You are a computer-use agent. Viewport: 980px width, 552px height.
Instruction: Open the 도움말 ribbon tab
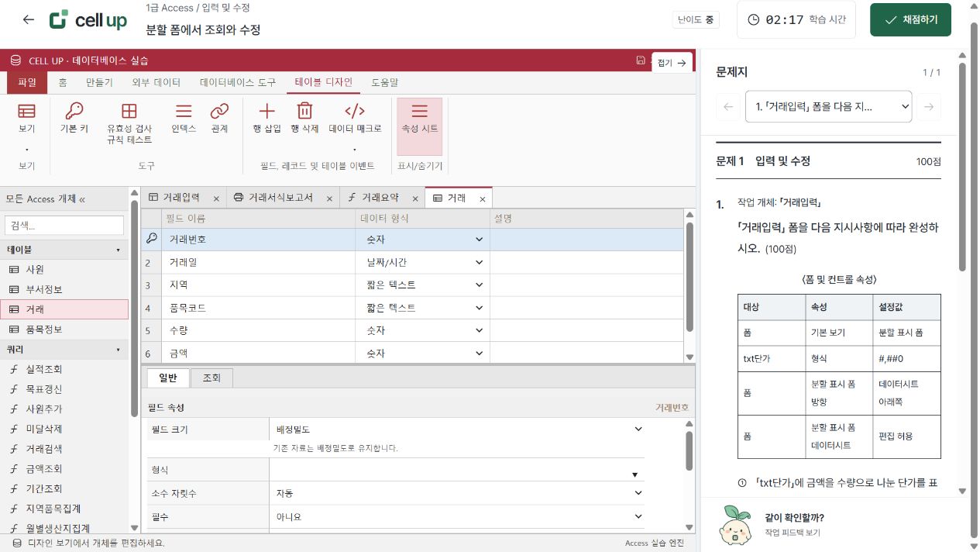pyautogui.click(x=385, y=82)
